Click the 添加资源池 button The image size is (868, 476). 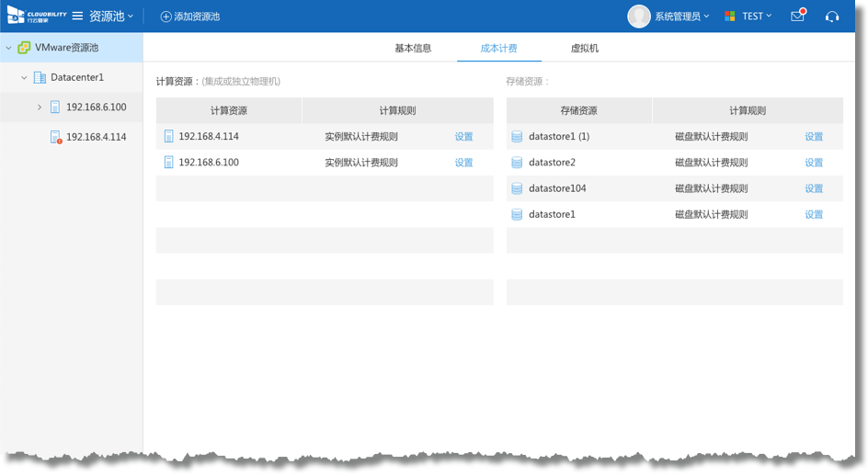click(x=190, y=17)
